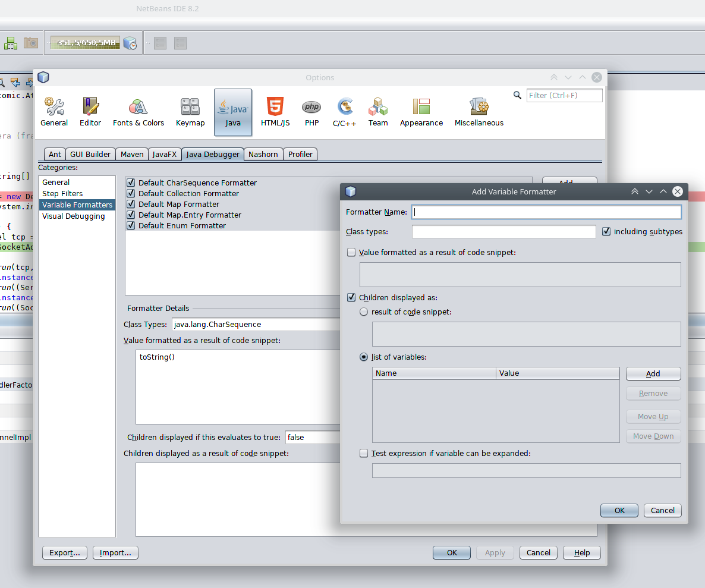The width and height of the screenshot is (705, 588).
Task: Click Export... in Options dialog
Action: tap(65, 552)
